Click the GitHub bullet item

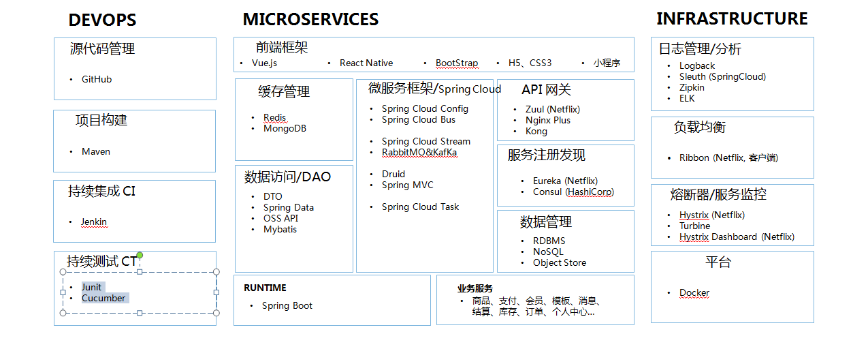[97, 79]
